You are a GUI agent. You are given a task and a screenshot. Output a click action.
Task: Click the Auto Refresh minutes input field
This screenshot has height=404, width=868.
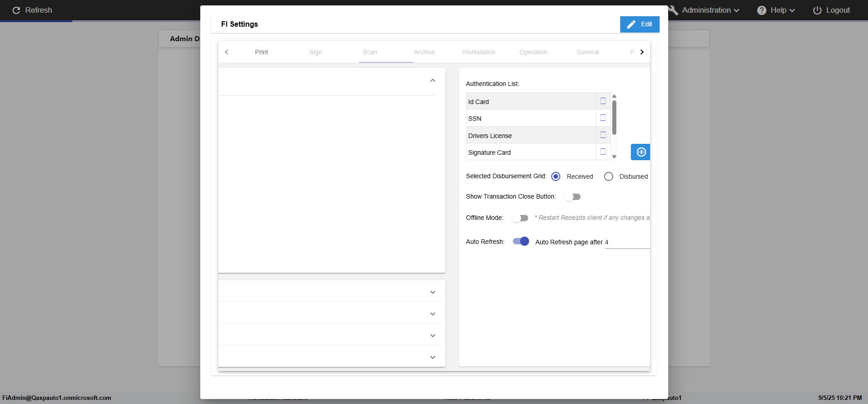[x=627, y=242]
